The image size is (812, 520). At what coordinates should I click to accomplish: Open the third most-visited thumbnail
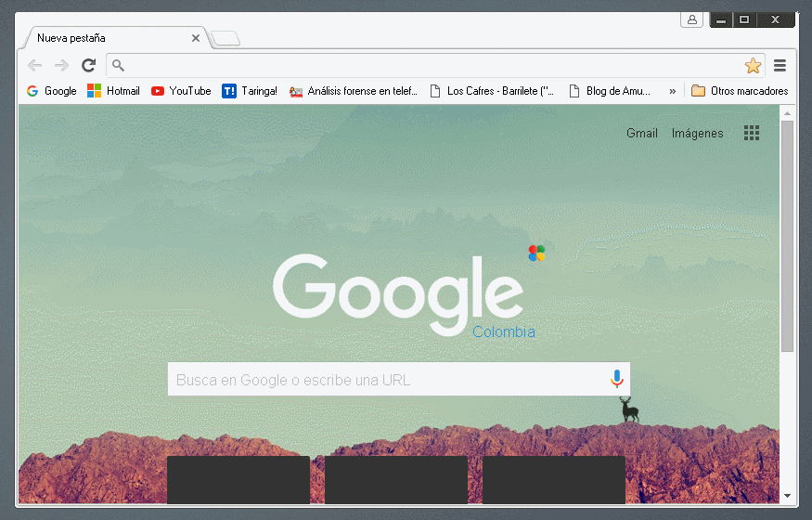click(554, 479)
